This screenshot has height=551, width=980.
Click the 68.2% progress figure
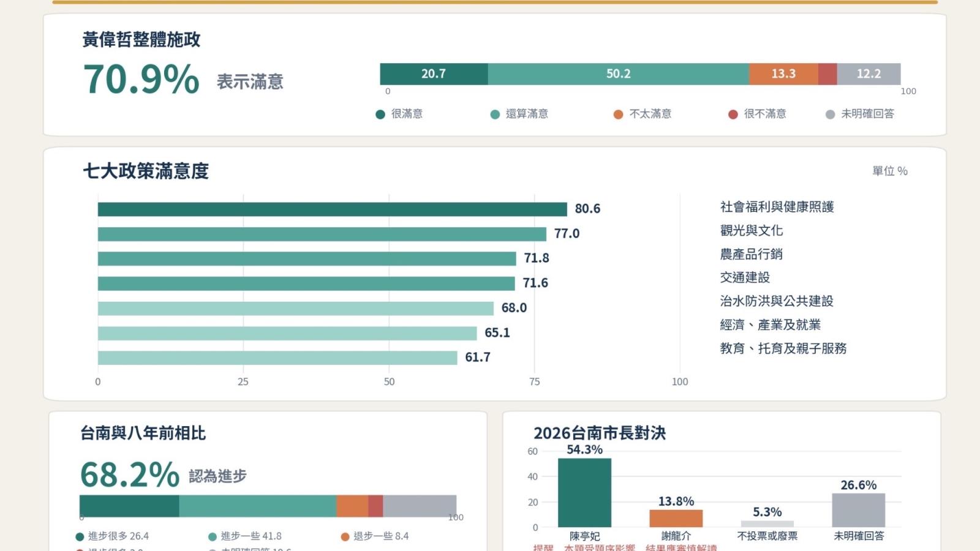[130, 474]
